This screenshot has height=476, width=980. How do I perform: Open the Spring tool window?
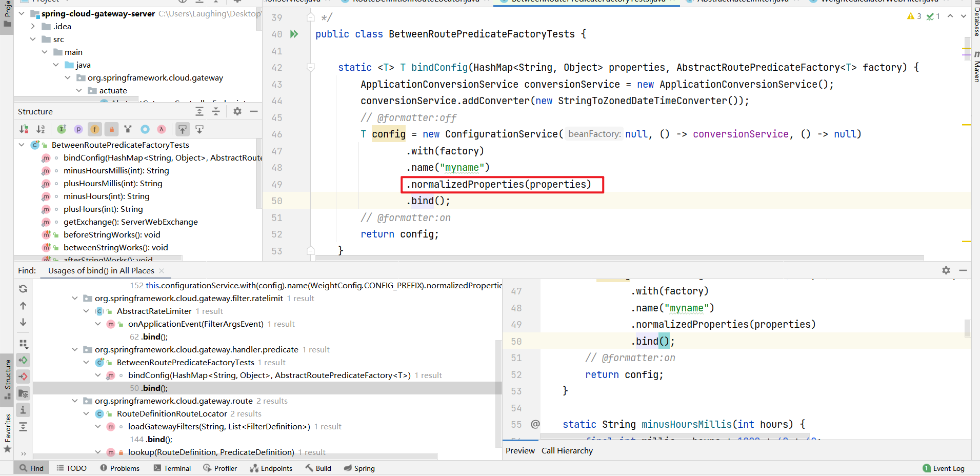[359, 468]
